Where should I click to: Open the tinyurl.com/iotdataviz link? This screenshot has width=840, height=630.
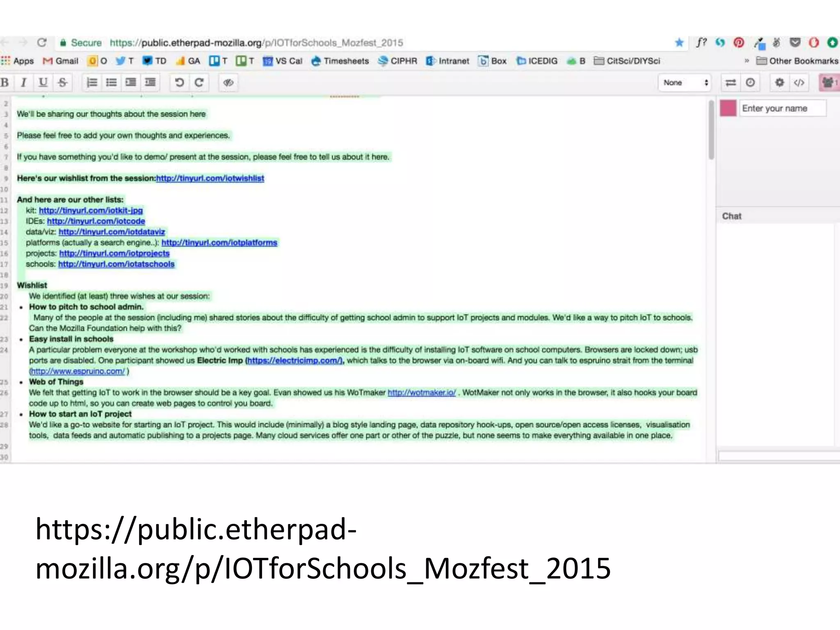pyautogui.click(x=112, y=232)
